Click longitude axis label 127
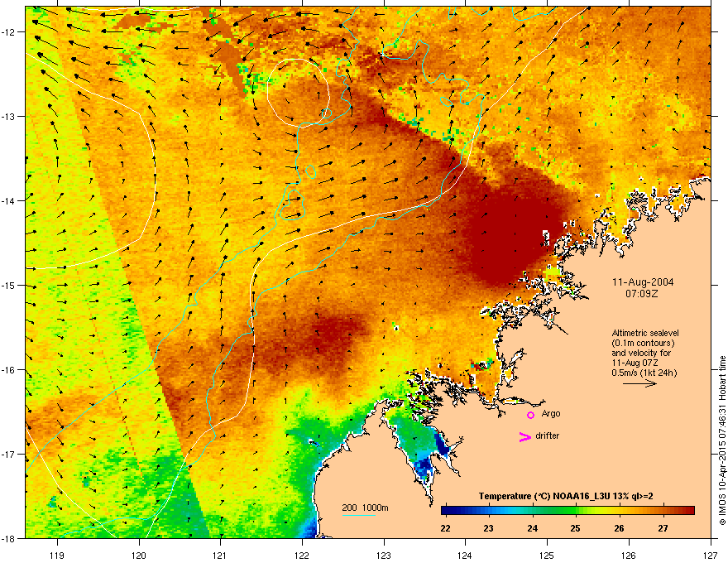The height and width of the screenshot is (563, 728). (711, 555)
